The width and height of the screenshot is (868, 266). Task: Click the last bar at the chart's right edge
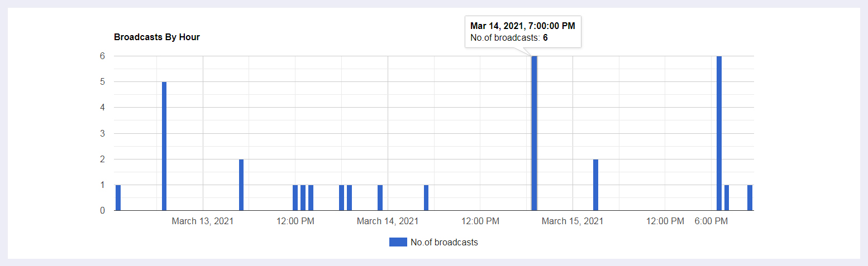pos(750,197)
